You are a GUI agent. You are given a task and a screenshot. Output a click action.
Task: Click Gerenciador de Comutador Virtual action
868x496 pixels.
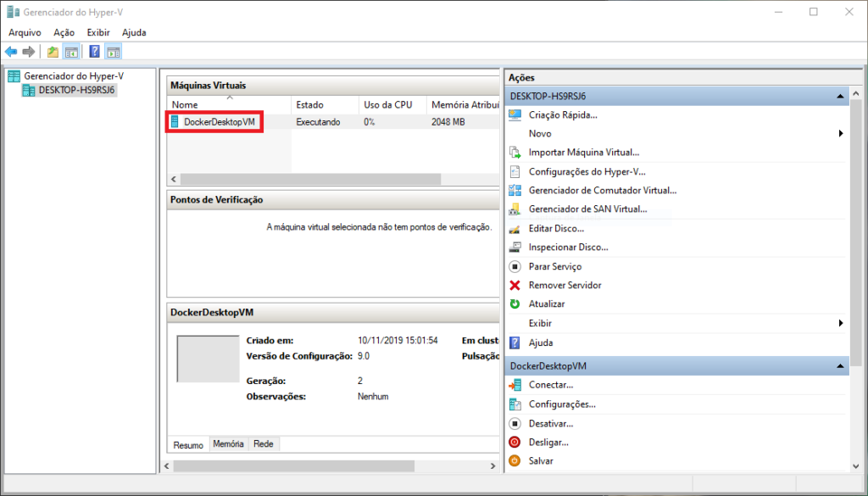point(603,191)
